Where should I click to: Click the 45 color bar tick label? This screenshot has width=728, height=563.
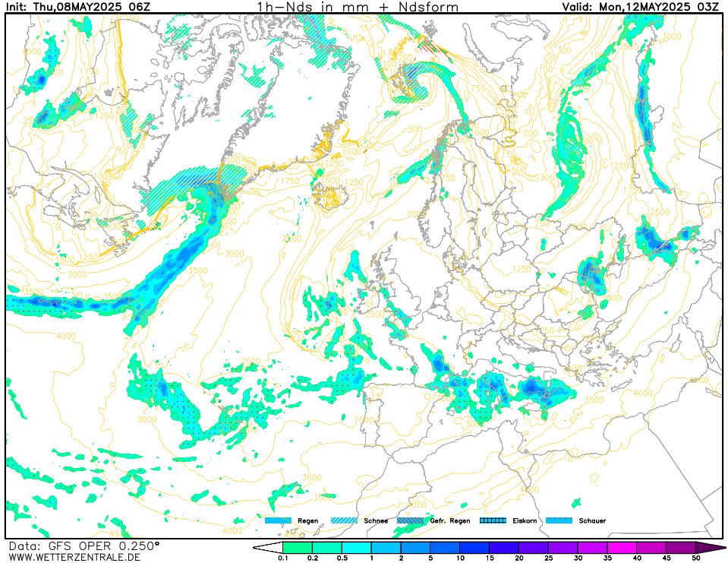pos(667,558)
